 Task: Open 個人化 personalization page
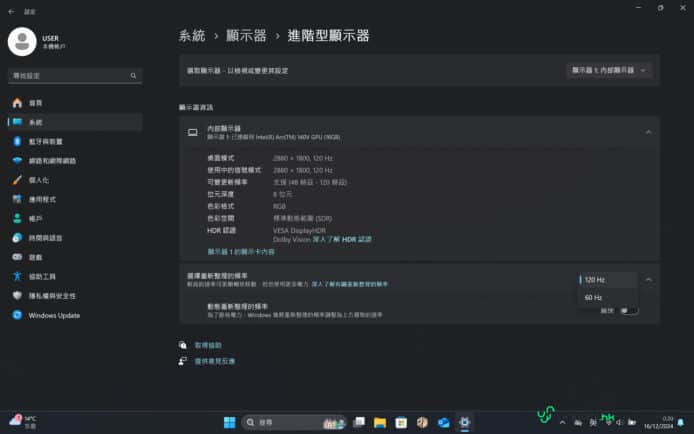[38, 180]
